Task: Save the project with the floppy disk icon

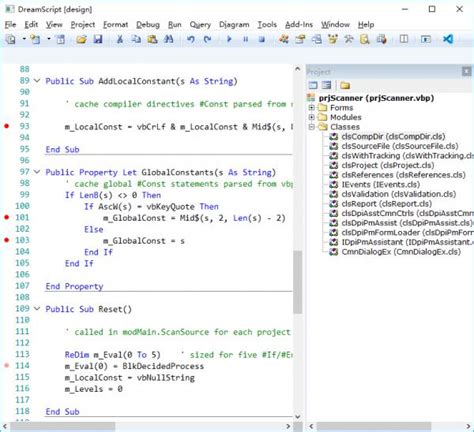Action: (x=98, y=39)
